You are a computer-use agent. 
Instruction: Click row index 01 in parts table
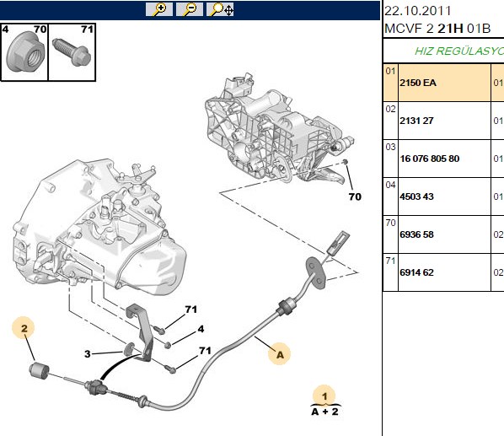point(390,71)
